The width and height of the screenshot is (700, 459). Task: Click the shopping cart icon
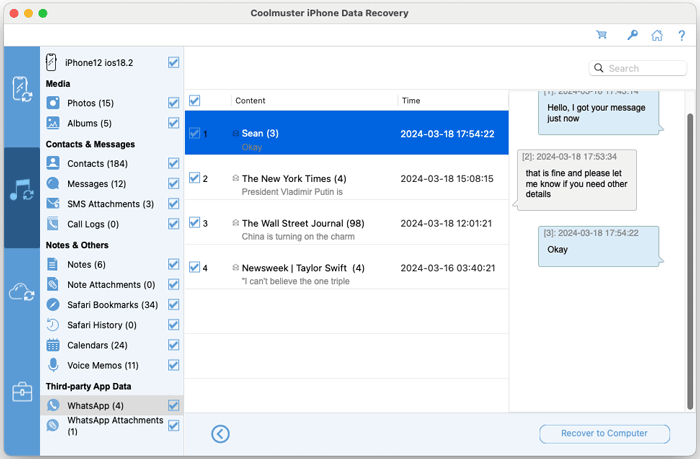click(602, 35)
